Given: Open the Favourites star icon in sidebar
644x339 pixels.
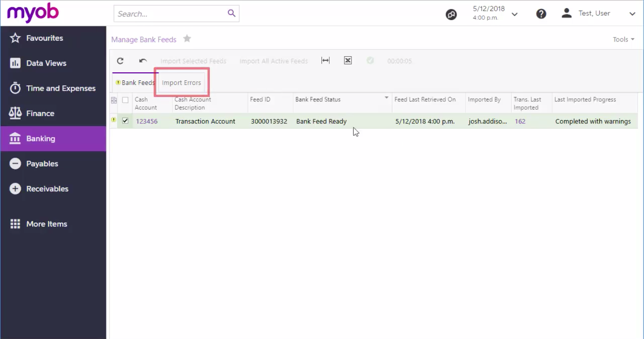Looking at the screenshot, I should pos(15,38).
